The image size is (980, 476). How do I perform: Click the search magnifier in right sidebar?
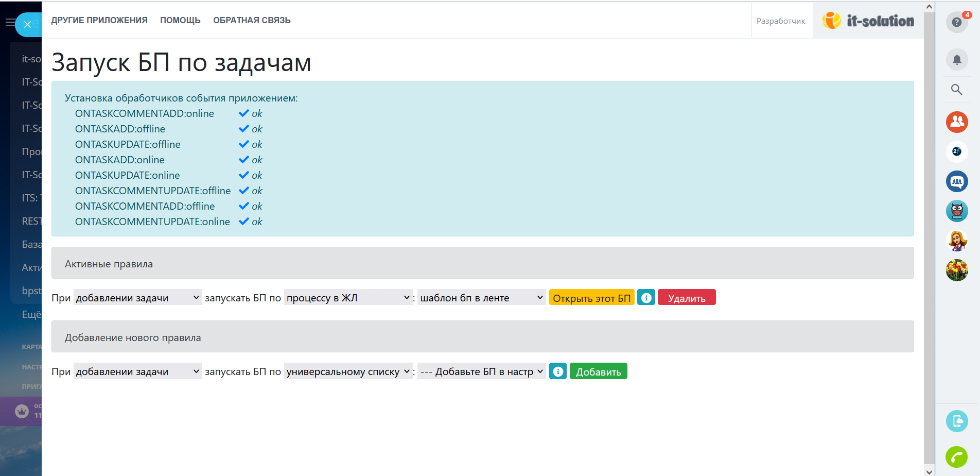point(957,90)
